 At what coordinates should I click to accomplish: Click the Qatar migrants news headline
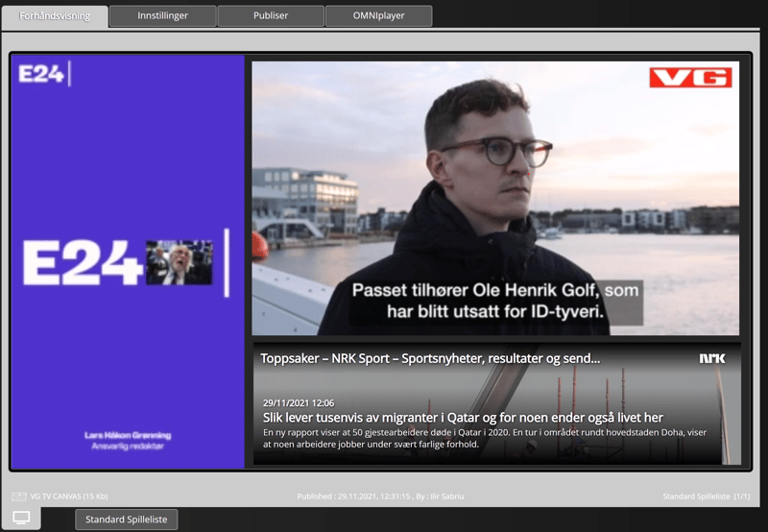[x=463, y=418]
